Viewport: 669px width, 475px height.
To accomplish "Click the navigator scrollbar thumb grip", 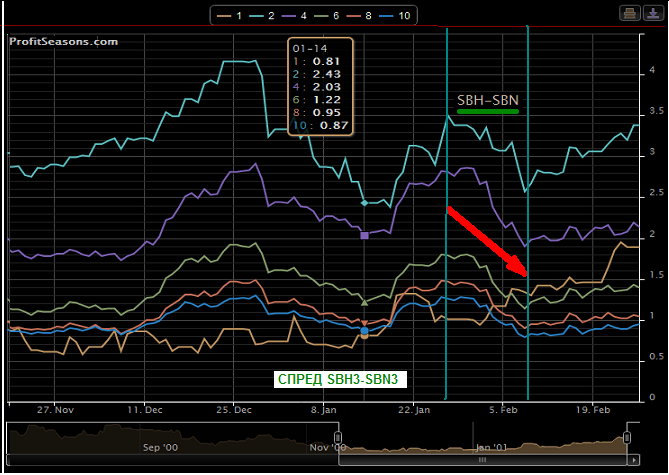I will pos(483,460).
